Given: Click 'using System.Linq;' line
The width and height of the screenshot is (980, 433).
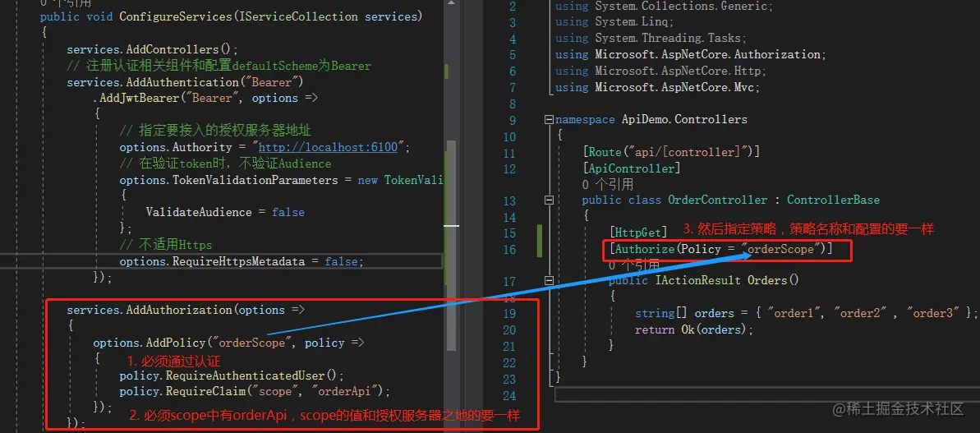Looking at the screenshot, I should 615,22.
